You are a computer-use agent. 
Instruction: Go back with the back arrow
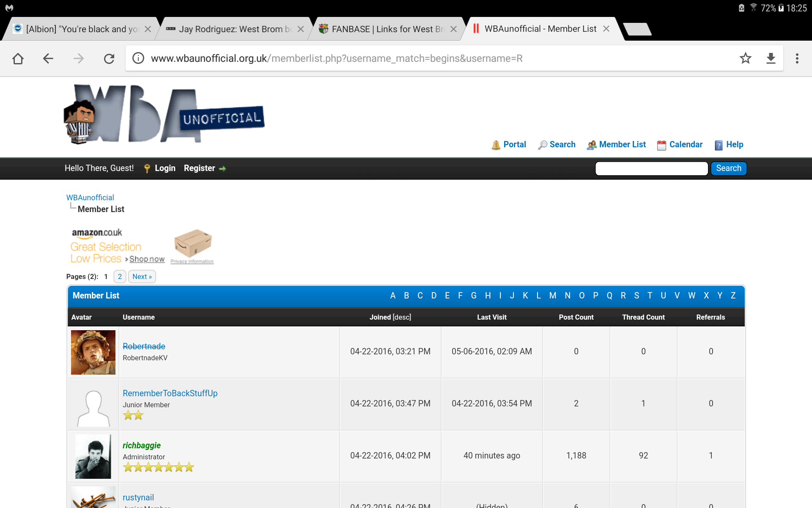pos(48,58)
